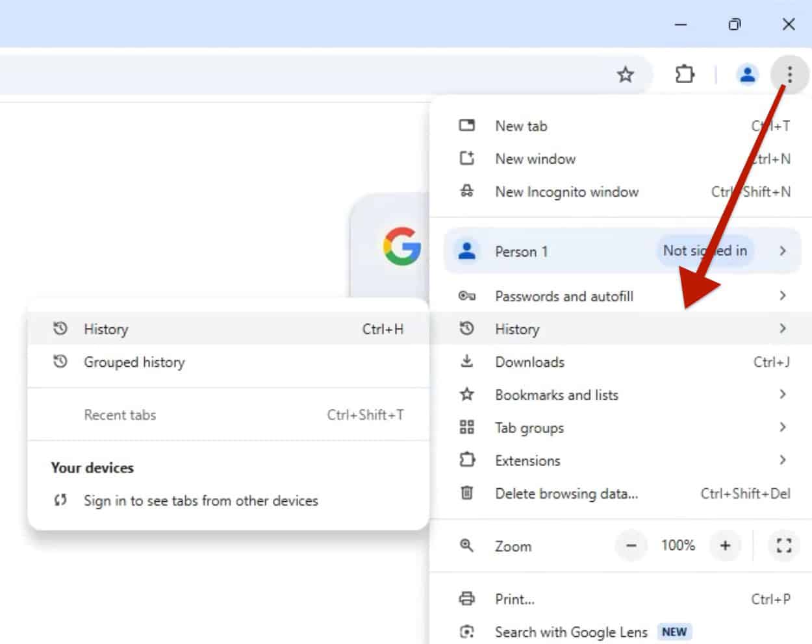Viewport: 812px width, 644px height.
Task: Click the profile avatar in the toolbar
Action: point(747,74)
